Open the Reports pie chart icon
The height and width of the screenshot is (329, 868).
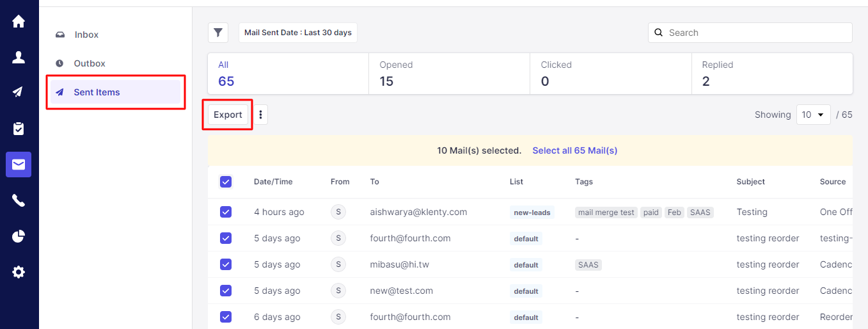pos(19,236)
